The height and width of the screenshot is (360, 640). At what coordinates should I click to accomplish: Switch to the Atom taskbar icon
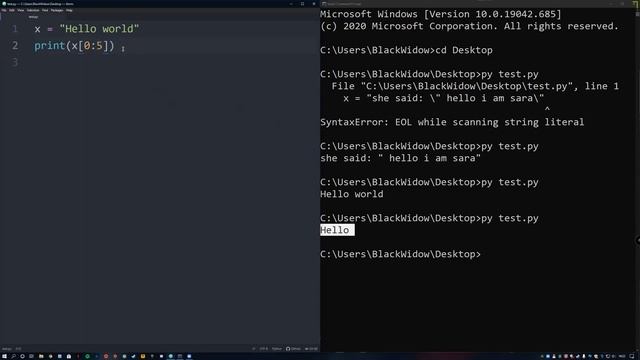coord(171,356)
